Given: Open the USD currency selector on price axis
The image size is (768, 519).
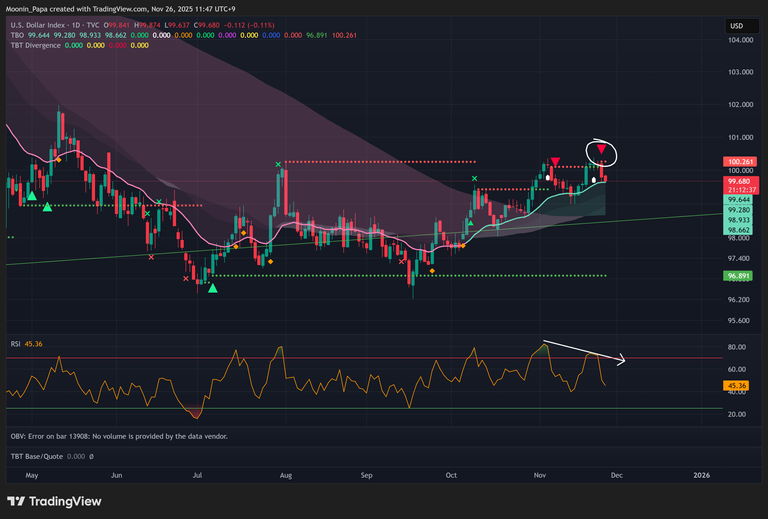Looking at the screenshot, I should coord(736,24).
